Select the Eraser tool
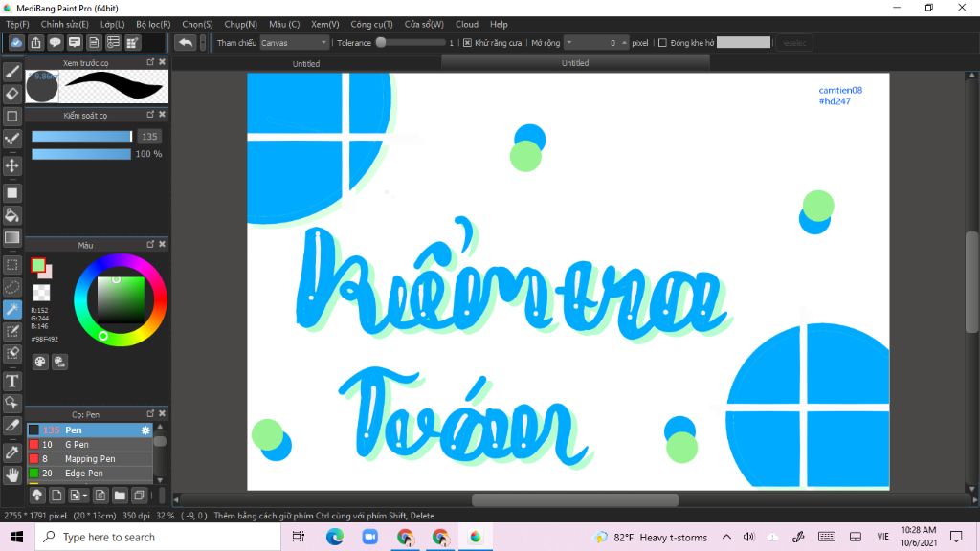Viewport: 980px width, 551px height. click(x=11, y=94)
